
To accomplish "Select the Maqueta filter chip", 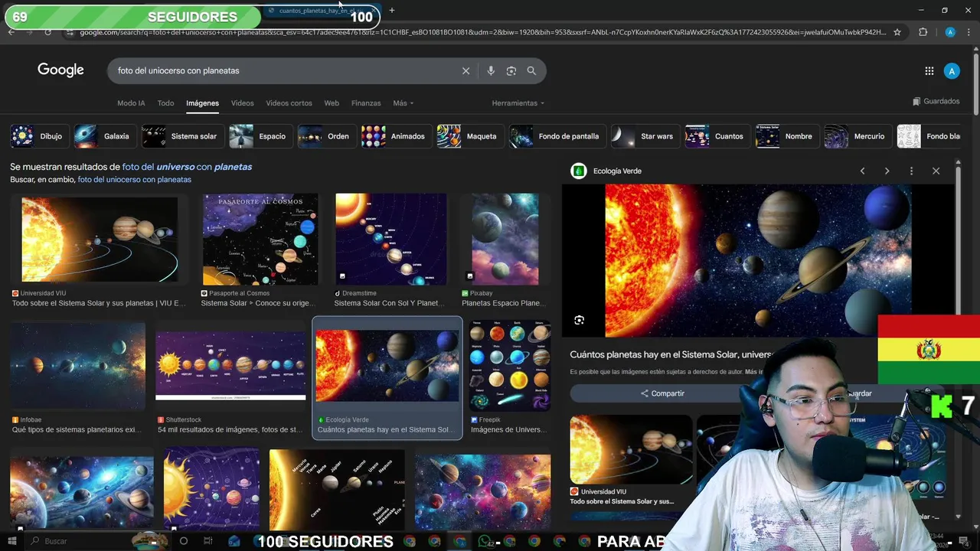I will (x=469, y=136).
